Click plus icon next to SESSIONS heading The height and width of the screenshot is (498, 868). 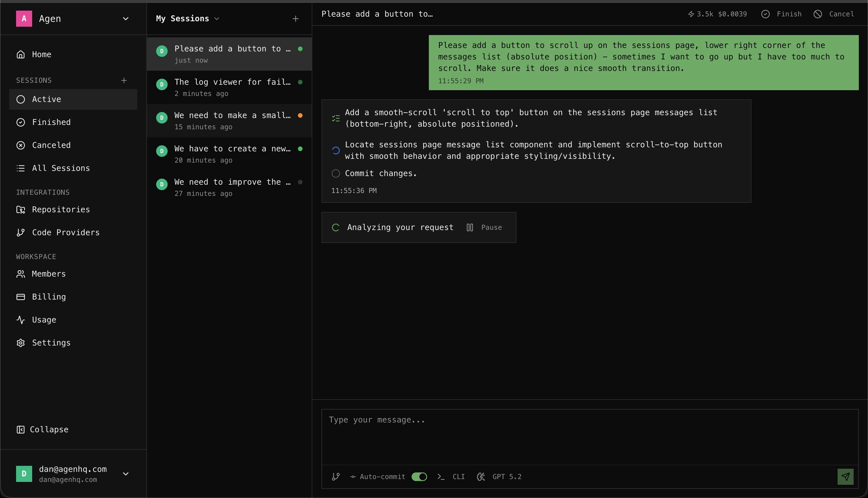coord(124,80)
